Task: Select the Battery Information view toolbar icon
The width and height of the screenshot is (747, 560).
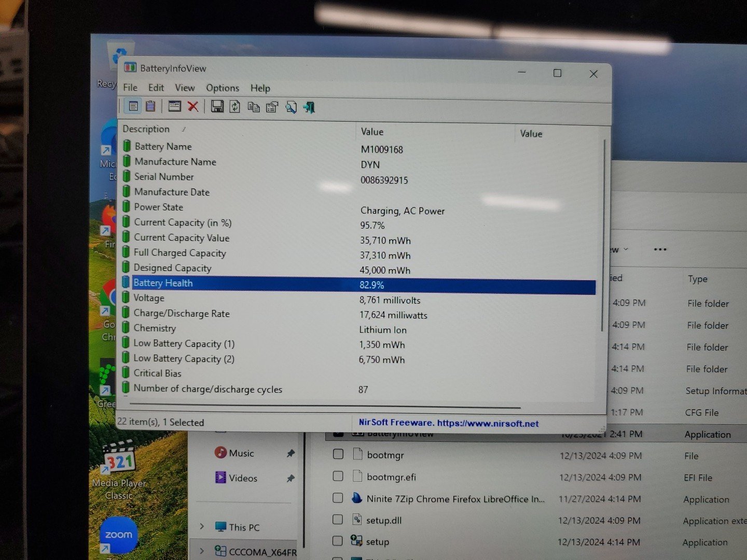Action: point(133,106)
